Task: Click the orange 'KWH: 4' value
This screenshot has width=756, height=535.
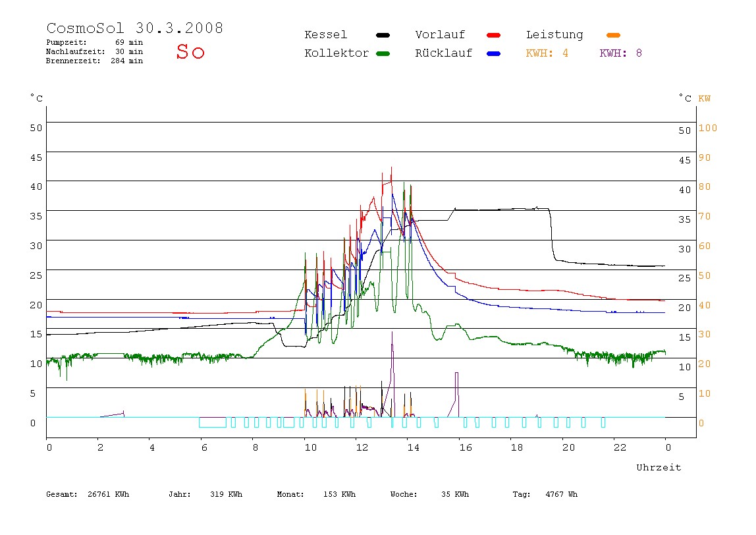Action: (547, 53)
